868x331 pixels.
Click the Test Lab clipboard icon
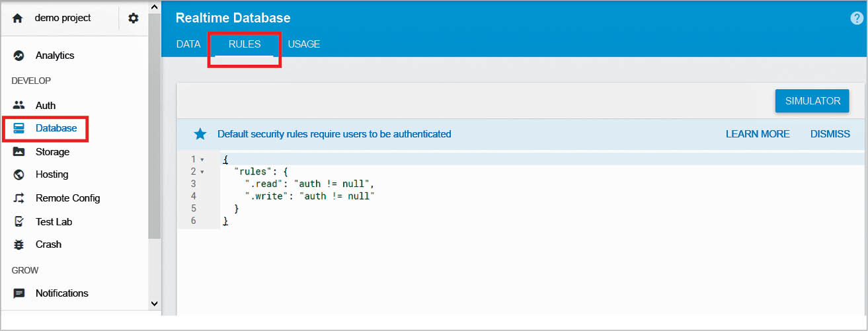19,222
